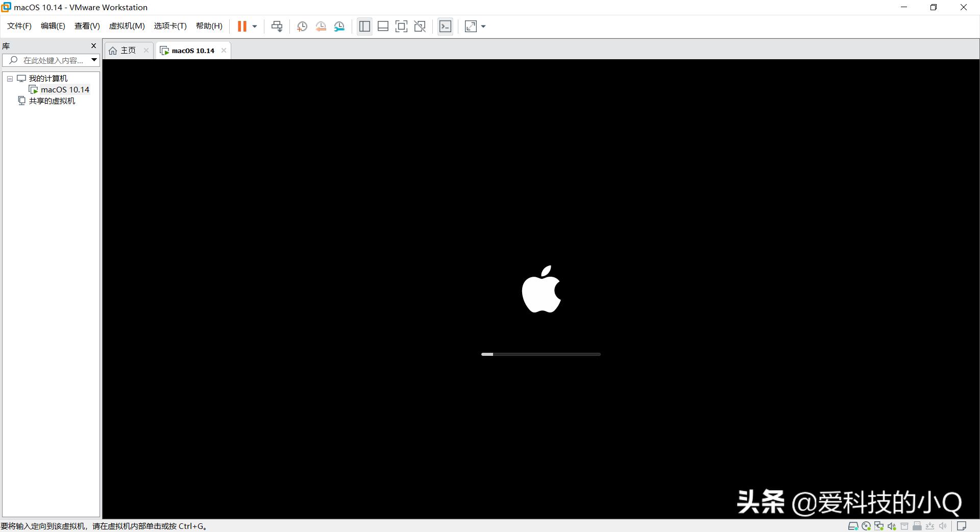
Task: Take a snapshot of the virtual machine
Action: coord(302,26)
